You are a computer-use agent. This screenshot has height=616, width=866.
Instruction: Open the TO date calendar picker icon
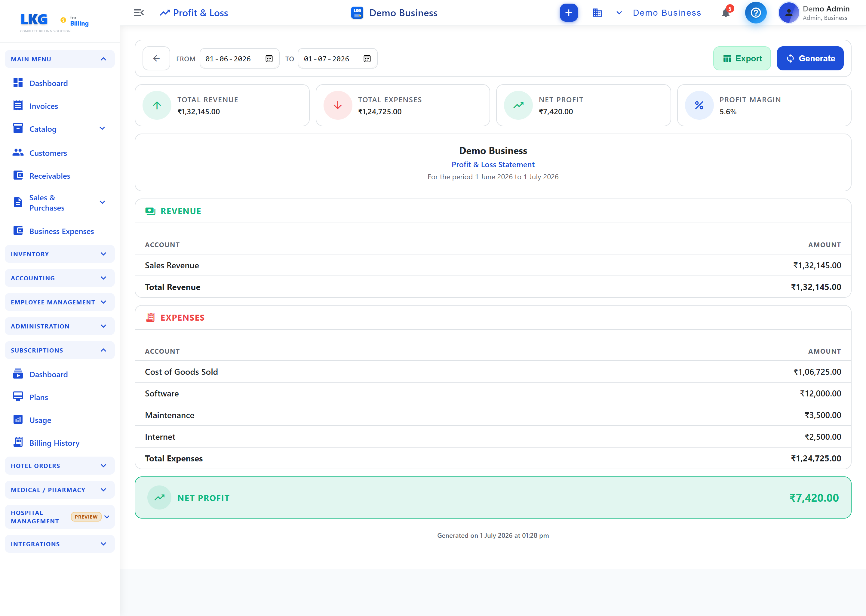367,59
